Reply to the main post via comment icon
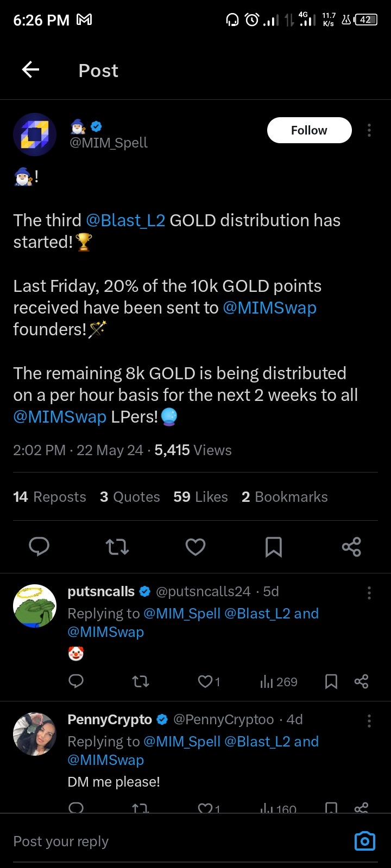The height and width of the screenshot is (868, 391). (x=39, y=547)
